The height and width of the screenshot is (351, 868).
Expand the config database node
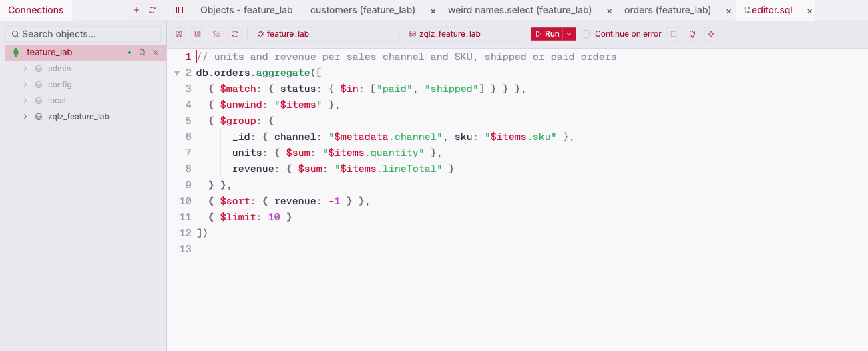(25, 85)
